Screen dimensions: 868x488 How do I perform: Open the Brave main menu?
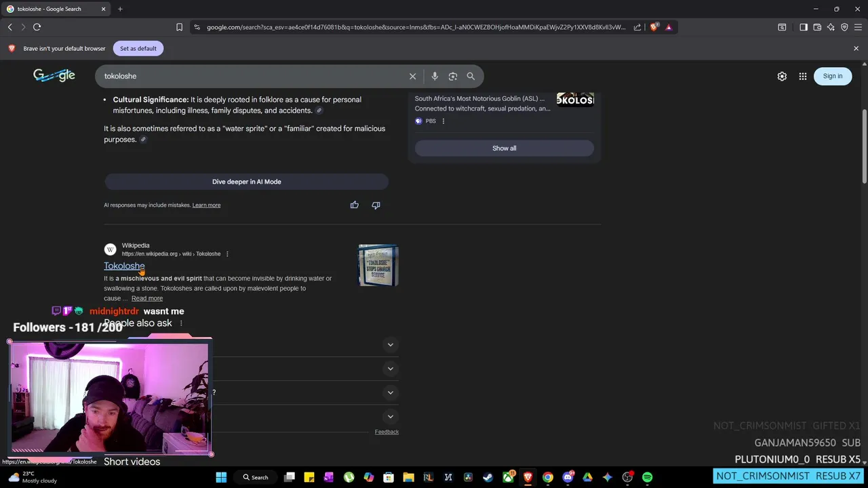(x=858, y=27)
